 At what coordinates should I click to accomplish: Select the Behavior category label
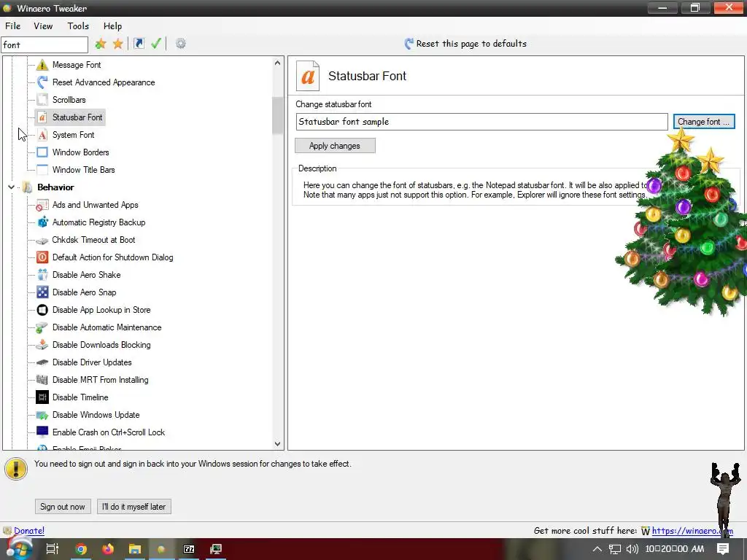point(55,187)
